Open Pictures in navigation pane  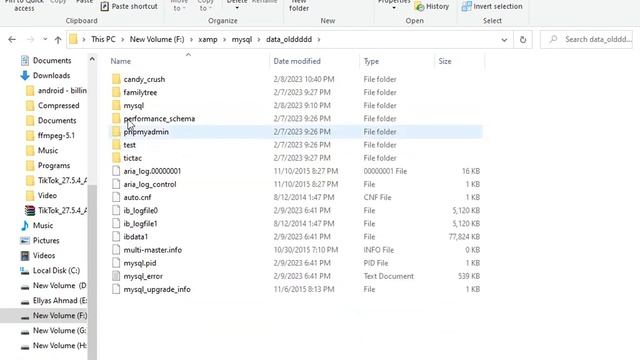46,240
